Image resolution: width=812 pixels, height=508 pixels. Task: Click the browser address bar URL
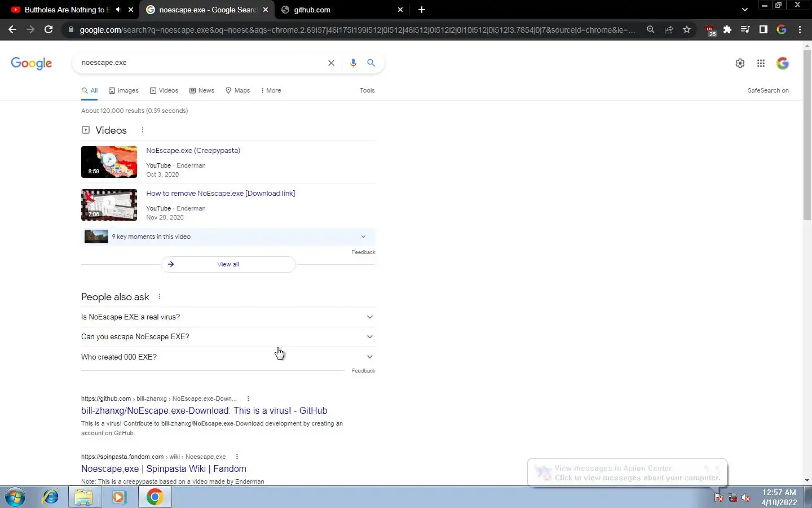coord(357,30)
